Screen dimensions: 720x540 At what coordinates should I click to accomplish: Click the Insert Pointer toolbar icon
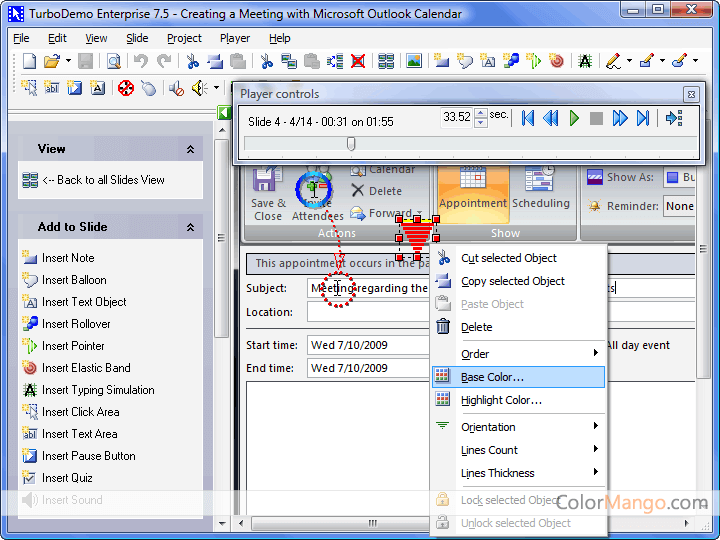coord(534,61)
